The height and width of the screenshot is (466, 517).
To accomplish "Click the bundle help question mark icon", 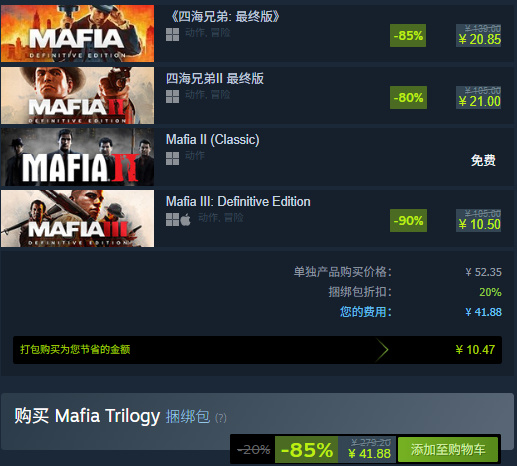I will click(x=221, y=418).
